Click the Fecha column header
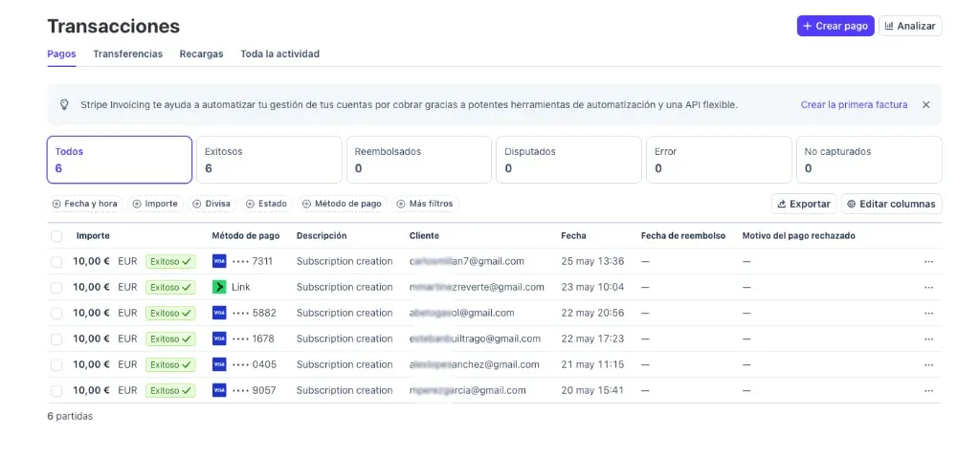The image size is (980, 459). [574, 236]
